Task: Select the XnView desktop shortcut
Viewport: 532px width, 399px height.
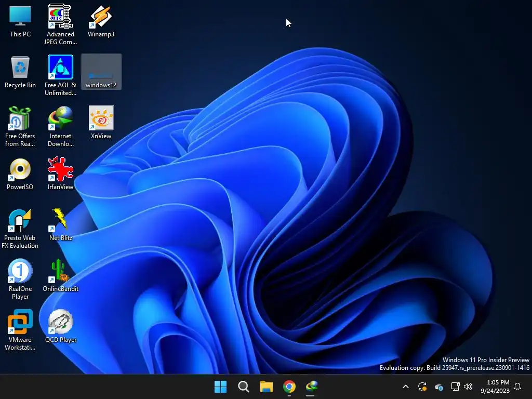Action: 101,123
